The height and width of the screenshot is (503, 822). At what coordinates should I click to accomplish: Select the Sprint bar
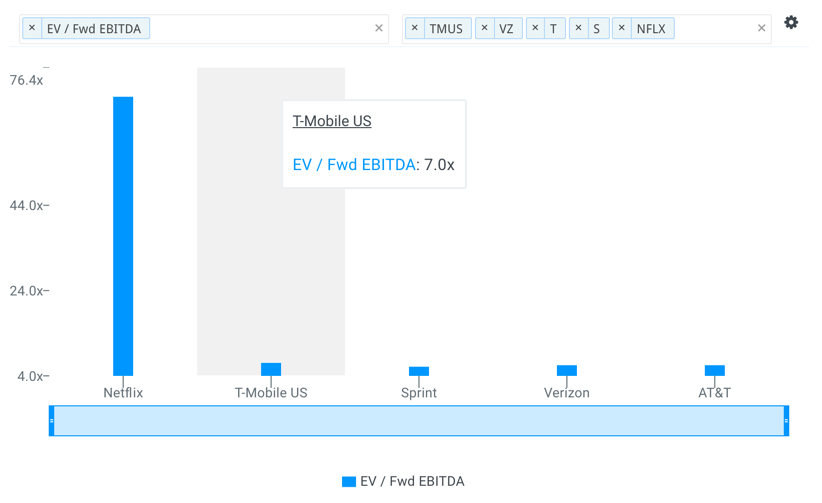tap(419, 371)
